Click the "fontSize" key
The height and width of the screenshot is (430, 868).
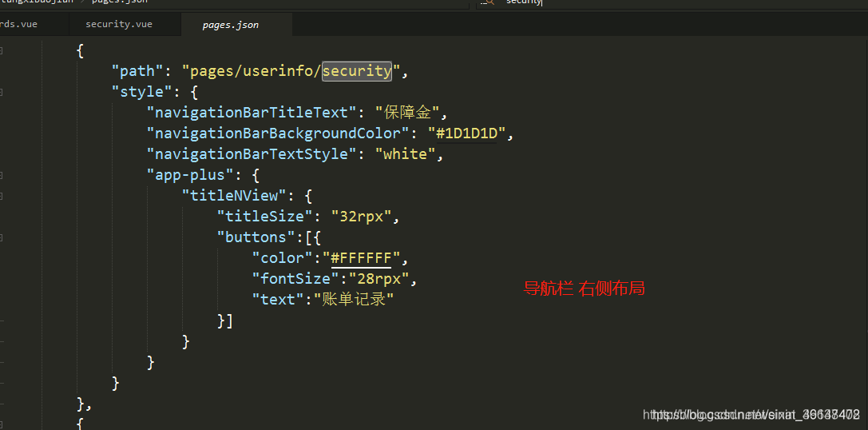coord(294,279)
